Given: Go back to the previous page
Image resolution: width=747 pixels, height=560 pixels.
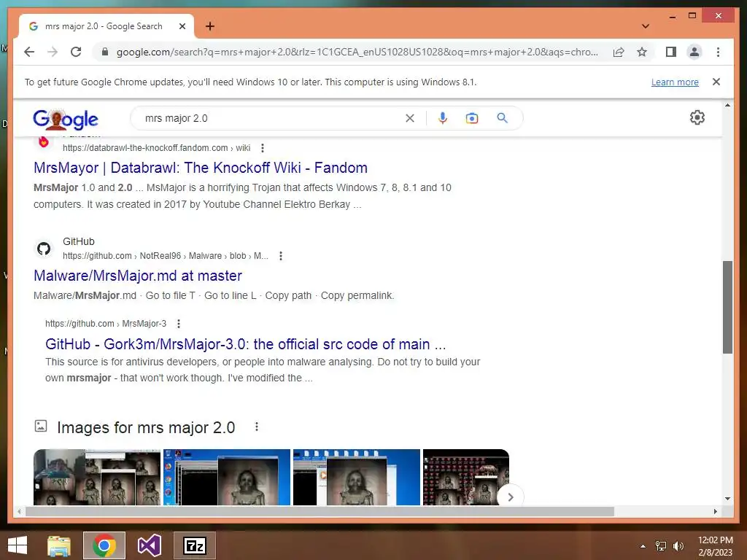Looking at the screenshot, I should coord(29,52).
